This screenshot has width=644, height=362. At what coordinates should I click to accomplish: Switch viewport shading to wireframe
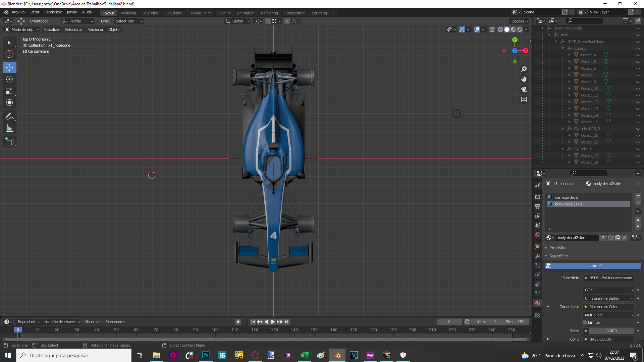tap(500, 29)
